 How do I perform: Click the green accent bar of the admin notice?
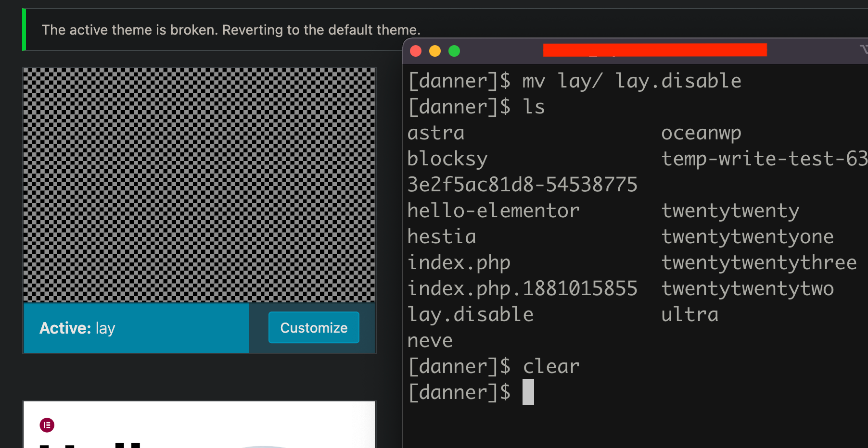(x=23, y=29)
